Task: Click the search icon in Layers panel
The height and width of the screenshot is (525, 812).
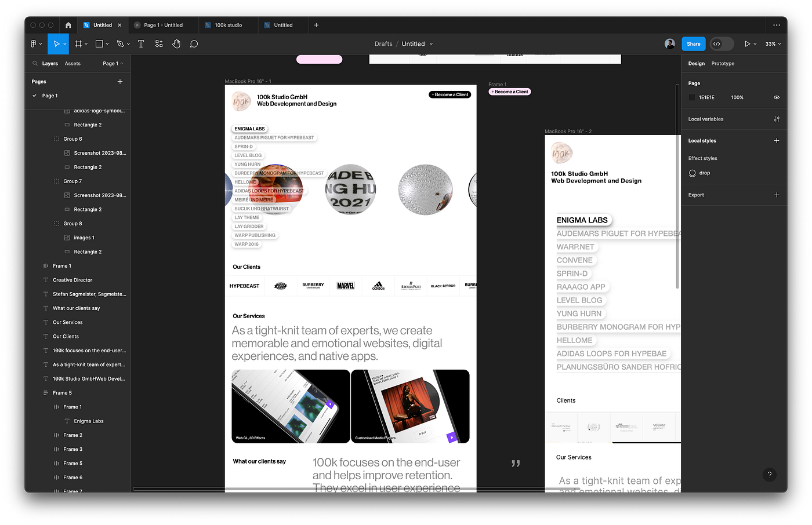Action: pyautogui.click(x=35, y=63)
